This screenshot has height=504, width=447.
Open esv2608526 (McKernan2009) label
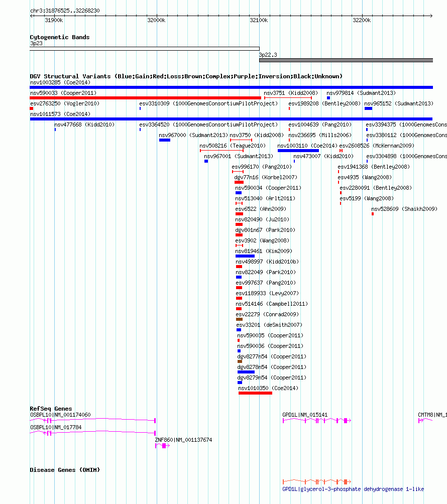pos(377,146)
